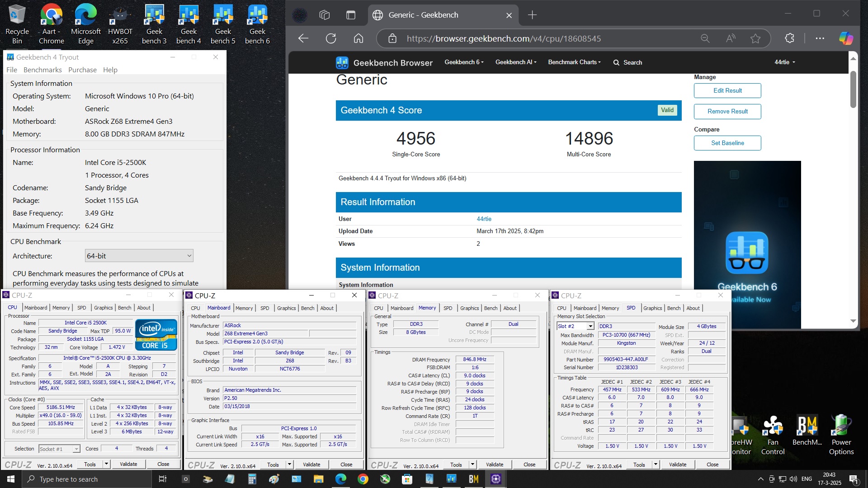This screenshot has width=868, height=488.
Task: Open the Geekbench 5 desktop shortcut
Action: (x=223, y=24)
